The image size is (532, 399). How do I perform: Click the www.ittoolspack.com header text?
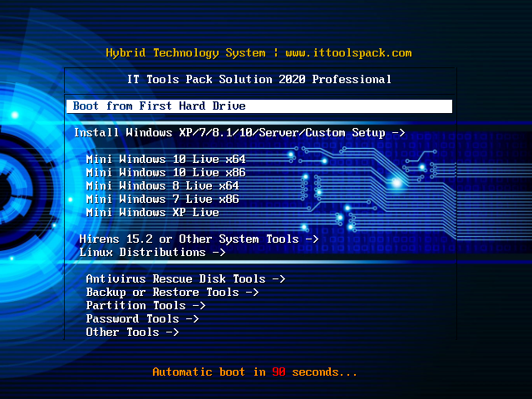pyautogui.click(x=348, y=53)
